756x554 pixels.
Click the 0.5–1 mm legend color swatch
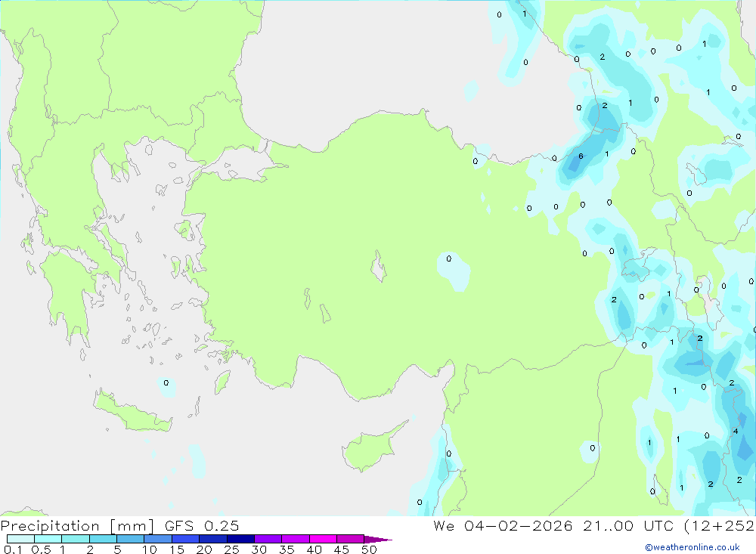tap(48, 539)
